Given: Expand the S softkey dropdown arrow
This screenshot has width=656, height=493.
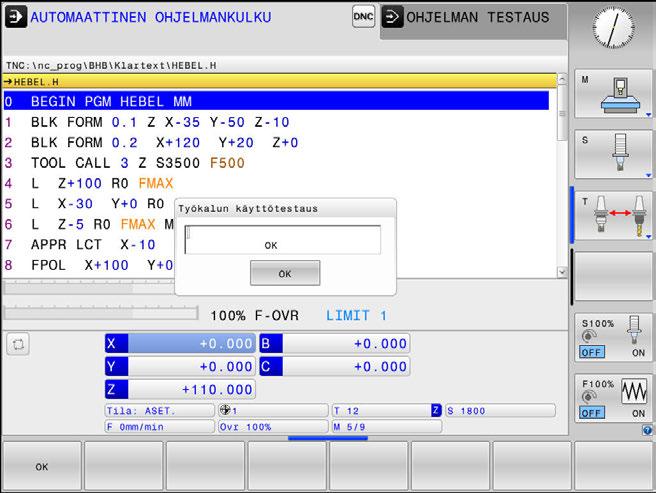Looking at the screenshot, I should (648, 175).
